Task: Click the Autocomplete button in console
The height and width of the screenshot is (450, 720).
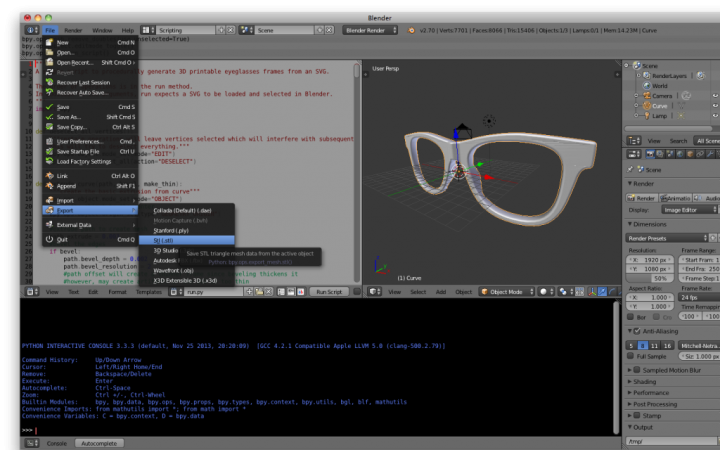Action: pos(99,443)
